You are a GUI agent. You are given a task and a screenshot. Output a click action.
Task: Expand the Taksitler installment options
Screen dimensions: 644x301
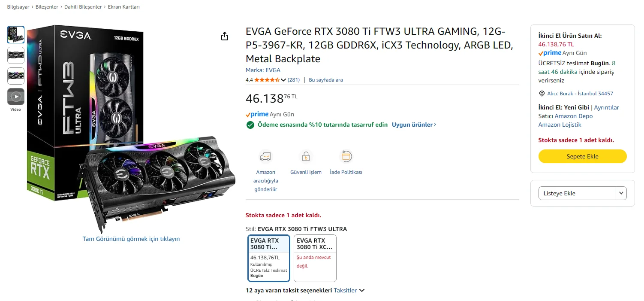[x=349, y=290]
